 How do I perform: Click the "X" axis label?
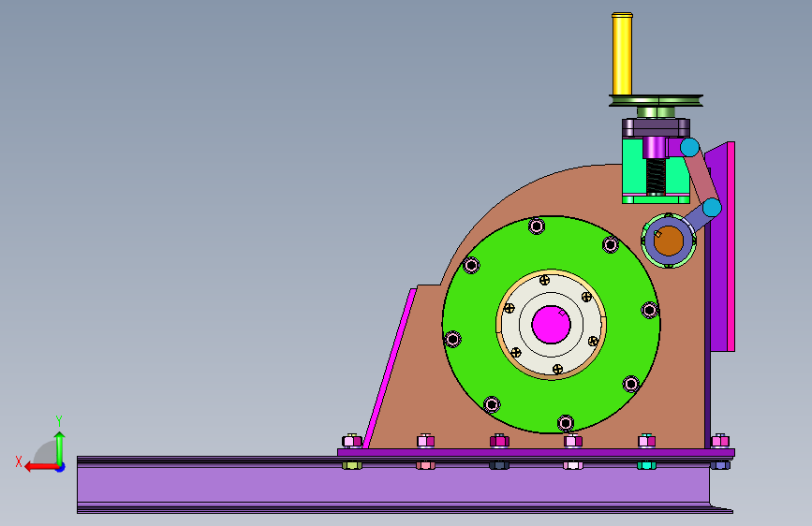tap(19, 461)
